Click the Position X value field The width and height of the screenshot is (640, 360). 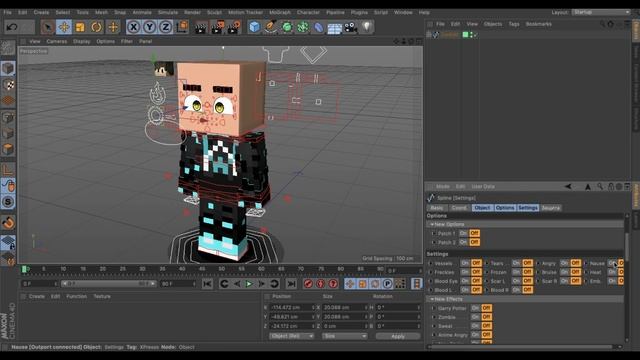point(291,307)
